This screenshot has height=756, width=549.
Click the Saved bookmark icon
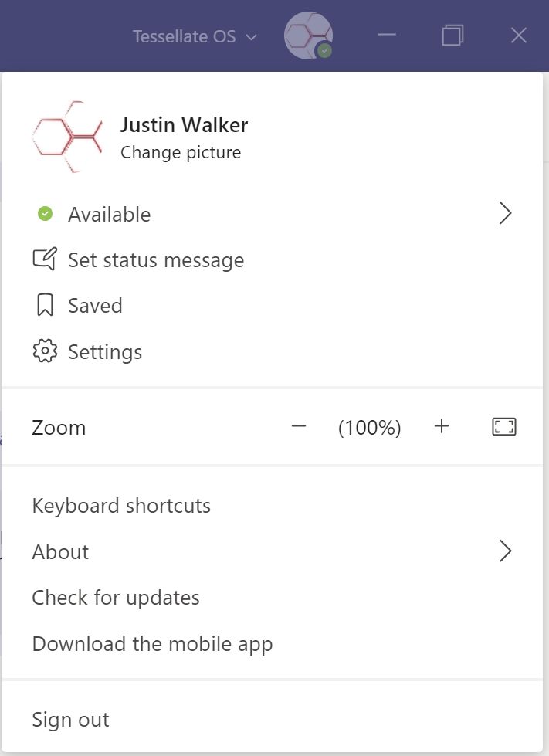[45, 305]
